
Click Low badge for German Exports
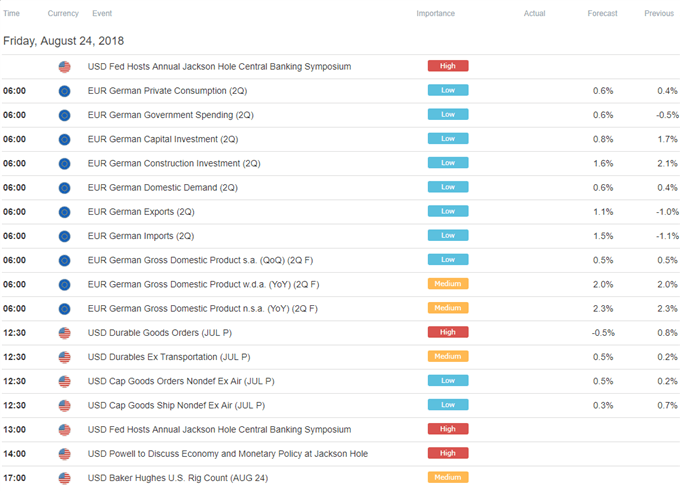click(x=448, y=211)
